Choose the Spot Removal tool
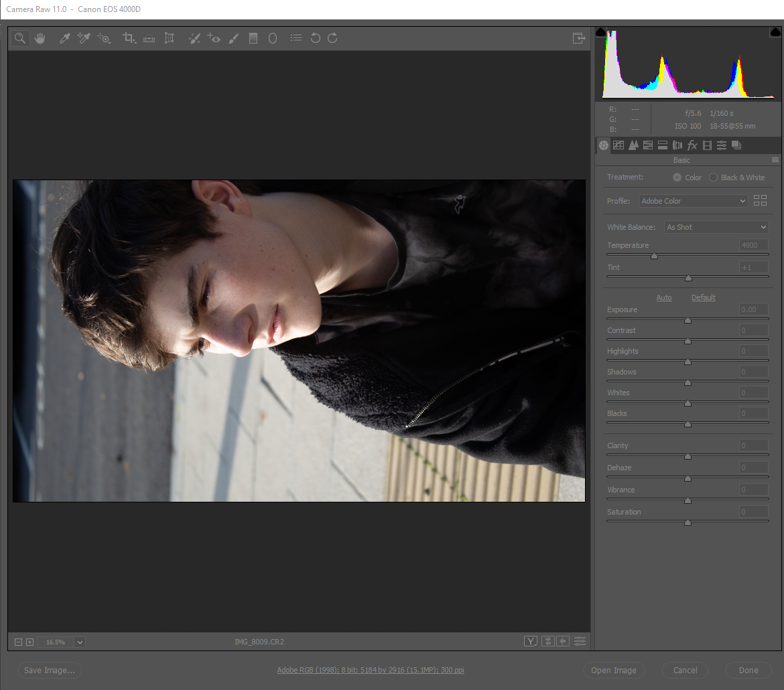 [194, 38]
